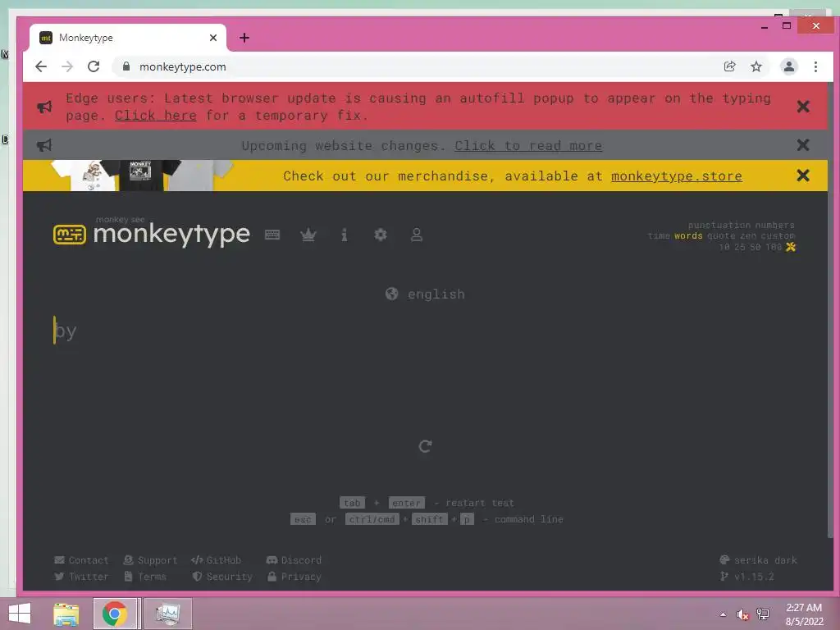Viewport: 840px width, 630px height.
Task: Open Chrome three-dot menu
Action: pos(815,66)
